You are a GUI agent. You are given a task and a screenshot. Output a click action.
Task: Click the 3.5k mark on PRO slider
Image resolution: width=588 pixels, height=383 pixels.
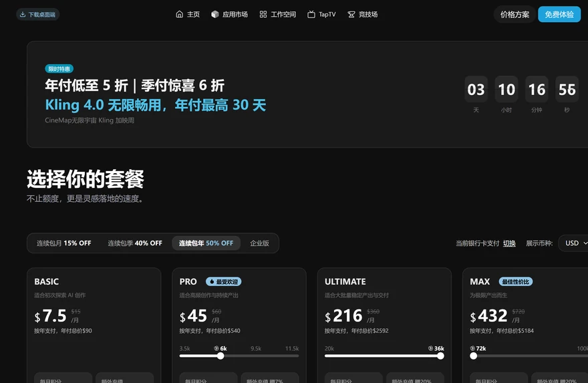coord(184,348)
